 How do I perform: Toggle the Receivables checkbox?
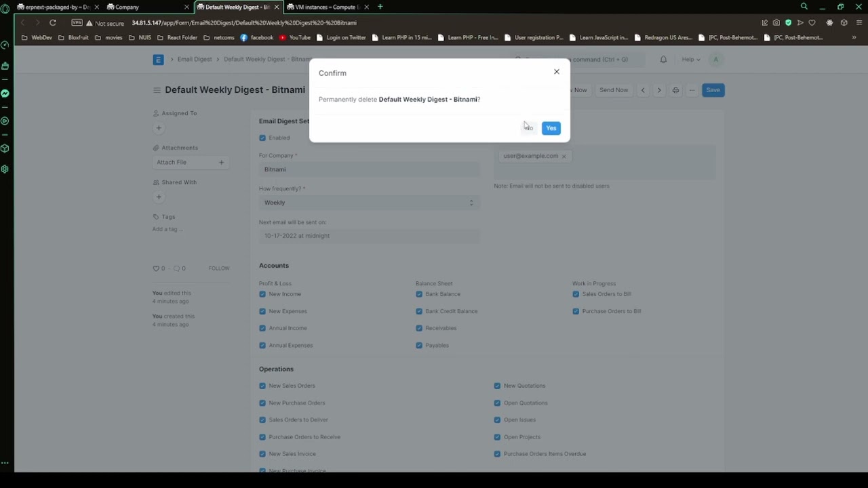(419, 328)
